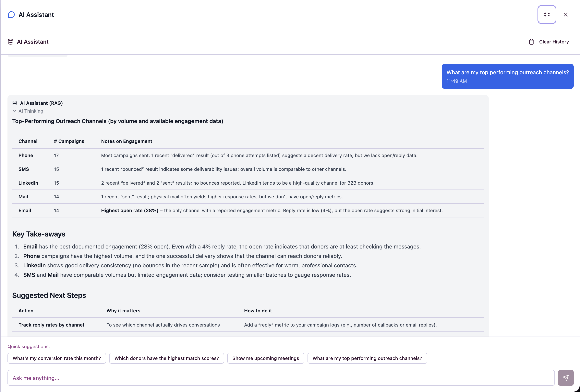Expand the AI Thinking chevron
Viewport: 580px width, 392px height.
15,111
